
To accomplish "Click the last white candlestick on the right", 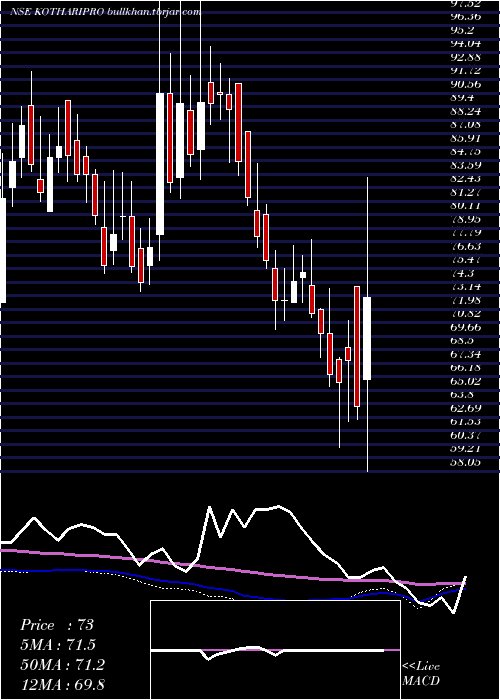I will coord(367,338).
